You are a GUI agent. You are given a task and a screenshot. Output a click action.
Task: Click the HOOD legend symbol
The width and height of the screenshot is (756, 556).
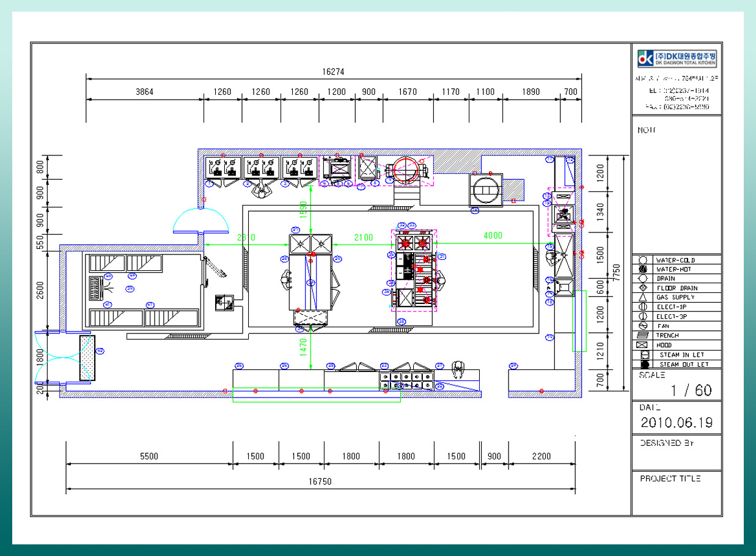642,345
